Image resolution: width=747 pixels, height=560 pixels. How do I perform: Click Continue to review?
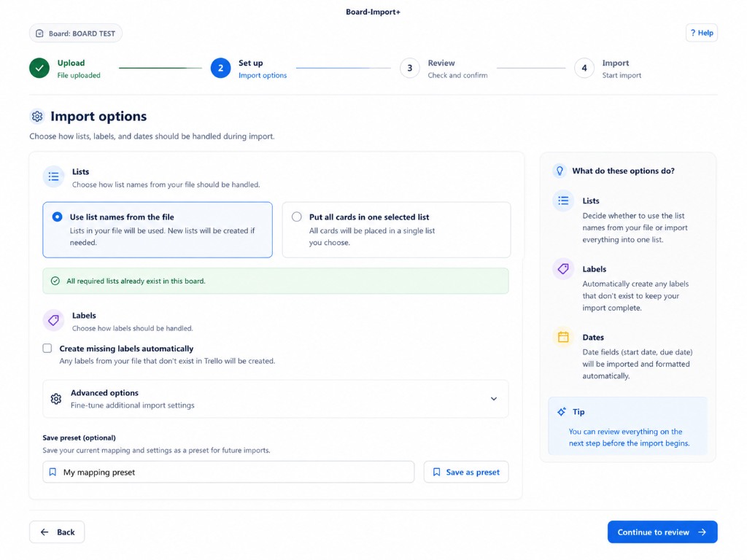[662, 532]
